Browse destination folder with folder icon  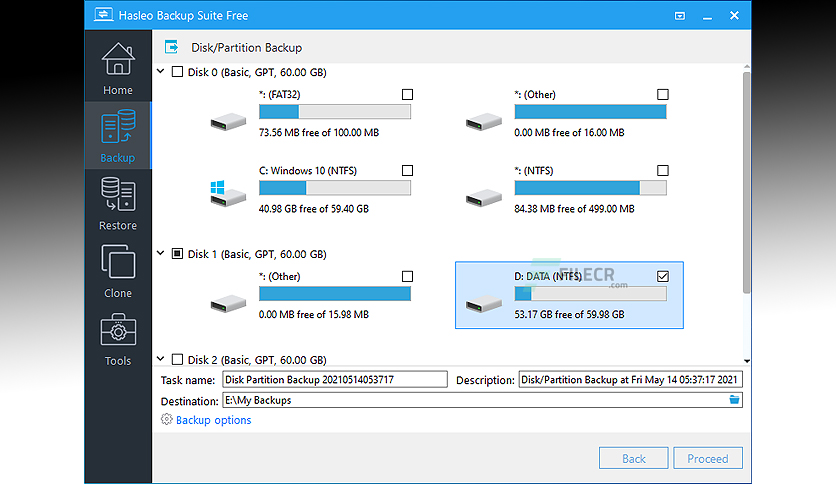pyautogui.click(x=734, y=400)
